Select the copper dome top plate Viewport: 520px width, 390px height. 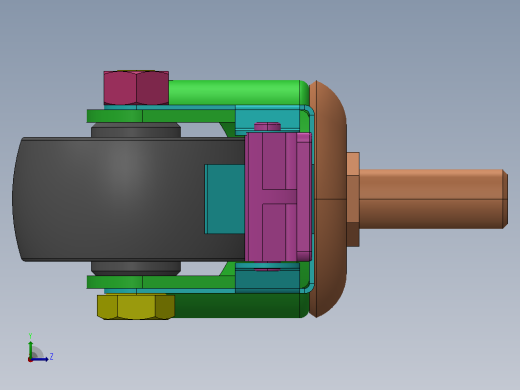pyautogui.click(x=328, y=199)
